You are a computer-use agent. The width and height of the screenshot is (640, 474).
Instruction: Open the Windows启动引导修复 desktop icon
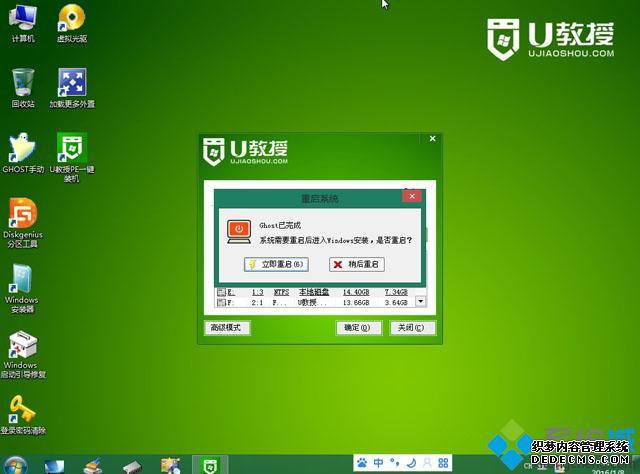click(23, 354)
